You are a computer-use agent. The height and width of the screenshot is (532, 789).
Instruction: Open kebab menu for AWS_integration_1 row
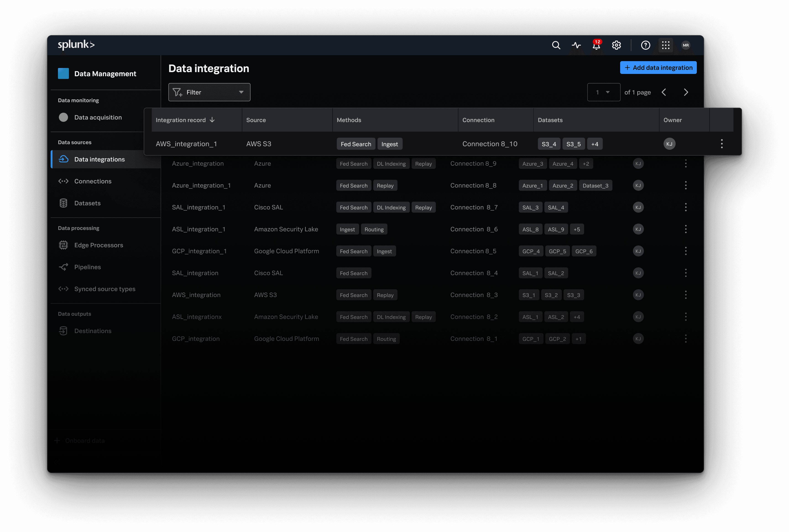click(721, 144)
